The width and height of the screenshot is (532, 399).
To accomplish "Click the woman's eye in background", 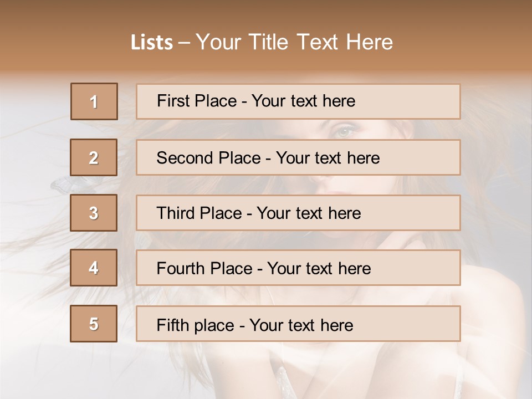I will pos(344,131).
